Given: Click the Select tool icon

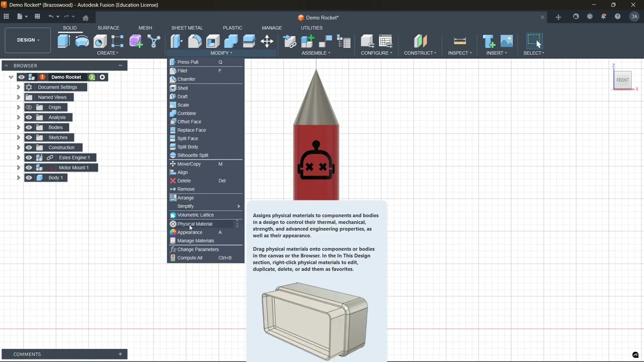Looking at the screenshot, I should click(534, 41).
